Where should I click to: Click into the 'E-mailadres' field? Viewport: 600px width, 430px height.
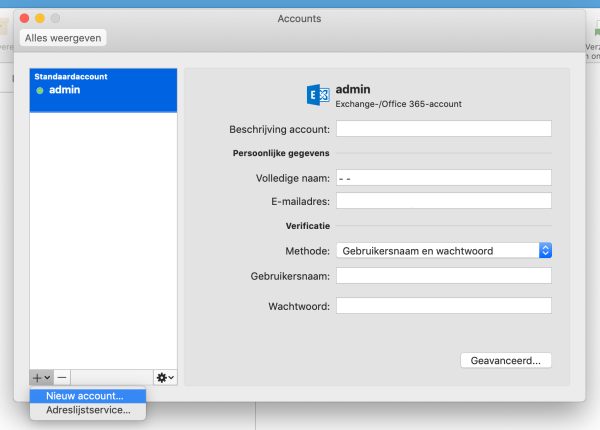click(x=444, y=201)
